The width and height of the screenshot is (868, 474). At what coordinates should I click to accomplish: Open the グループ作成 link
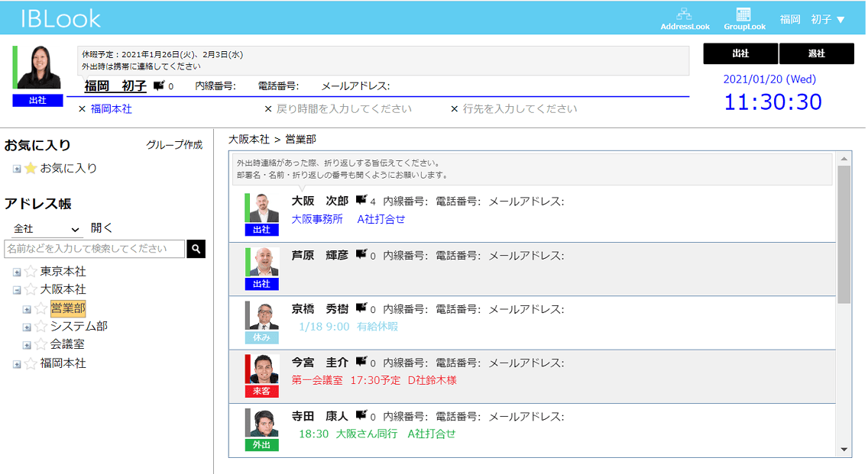pyautogui.click(x=175, y=144)
